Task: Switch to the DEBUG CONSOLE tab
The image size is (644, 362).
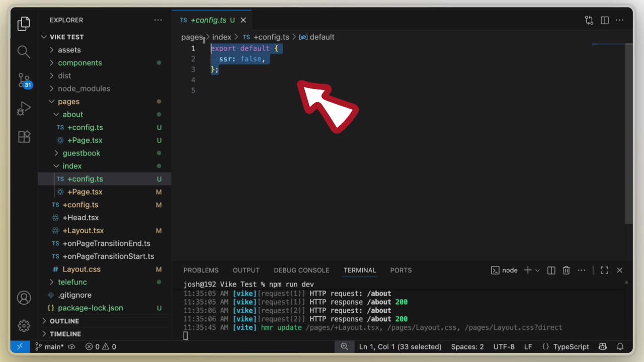Action: [x=301, y=270]
